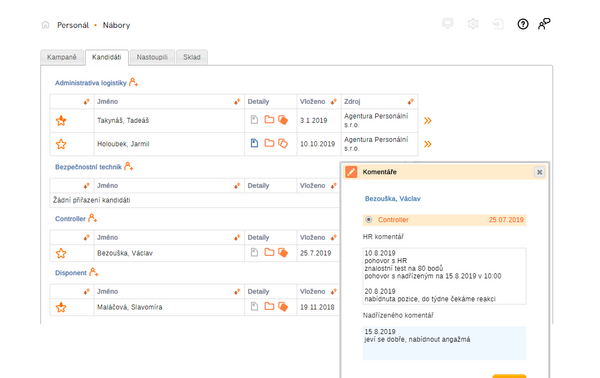
Task: Open document icon for Maláčová, Slavomíra
Action: (x=254, y=306)
